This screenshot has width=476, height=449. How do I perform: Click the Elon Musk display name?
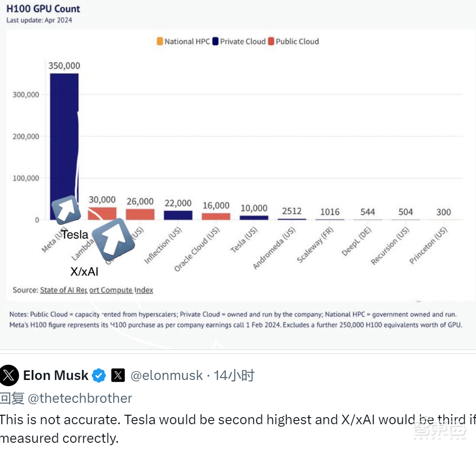pos(56,376)
